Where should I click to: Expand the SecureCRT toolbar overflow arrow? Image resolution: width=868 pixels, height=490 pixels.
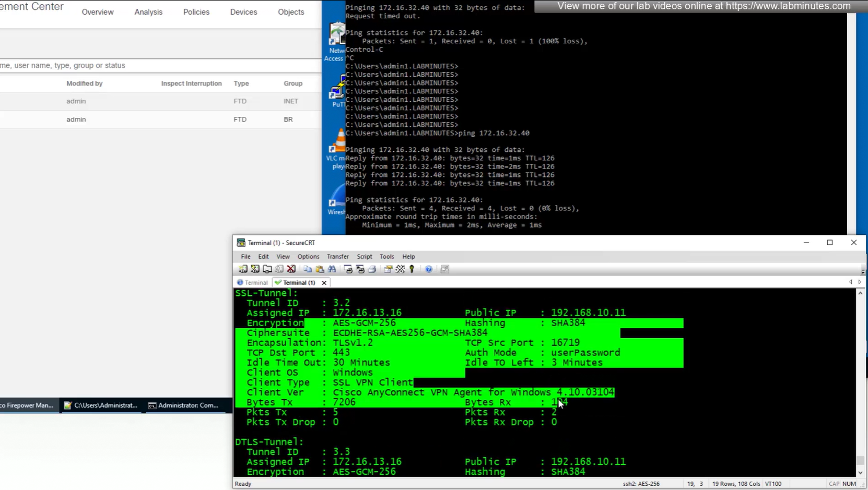[862, 272]
